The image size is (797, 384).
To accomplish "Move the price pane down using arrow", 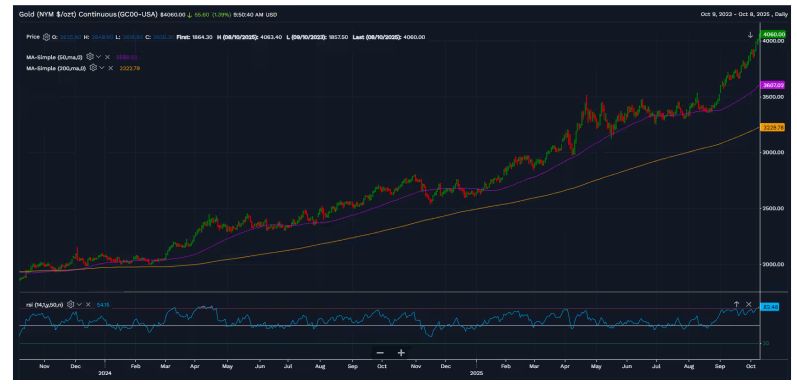I will [x=750, y=35].
